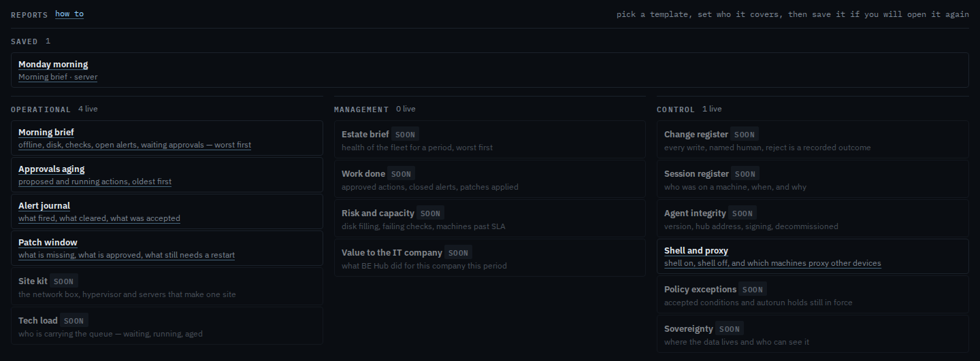Click SOON badge beside Value to the IT company
The image size is (980, 361).
click(459, 253)
